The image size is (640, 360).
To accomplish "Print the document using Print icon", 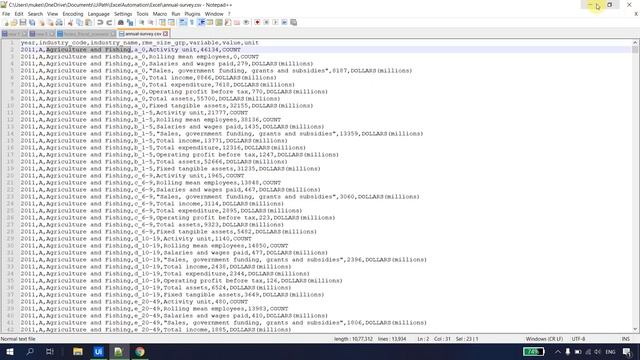I will click(x=59, y=22).
